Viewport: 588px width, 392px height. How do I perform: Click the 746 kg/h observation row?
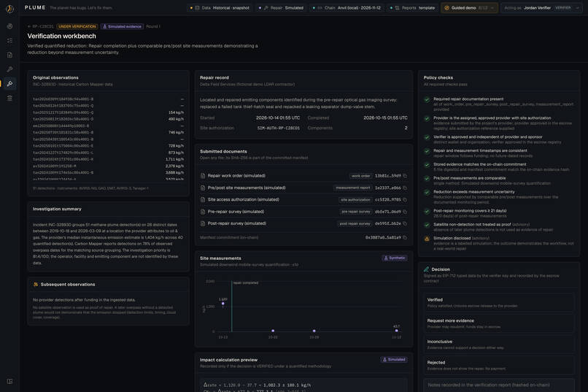tap(108, 132)
